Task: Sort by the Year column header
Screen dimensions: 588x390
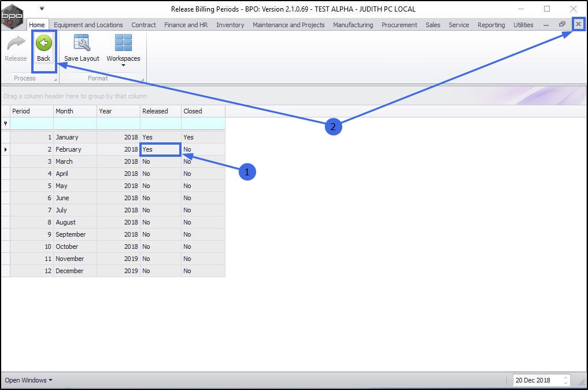Action: point(119,111)
